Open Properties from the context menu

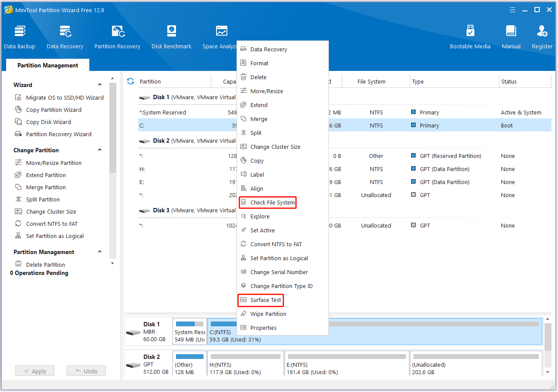click(282, 328)
